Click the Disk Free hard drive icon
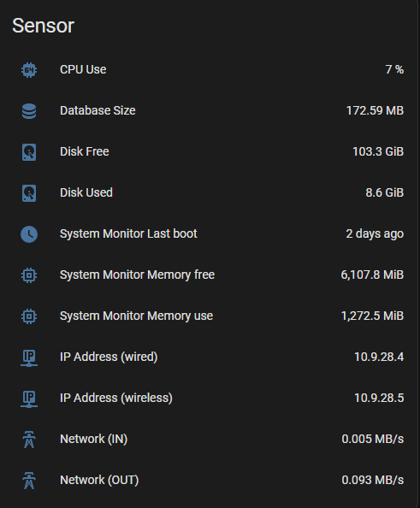420x508 pixels. coord(29,152)
